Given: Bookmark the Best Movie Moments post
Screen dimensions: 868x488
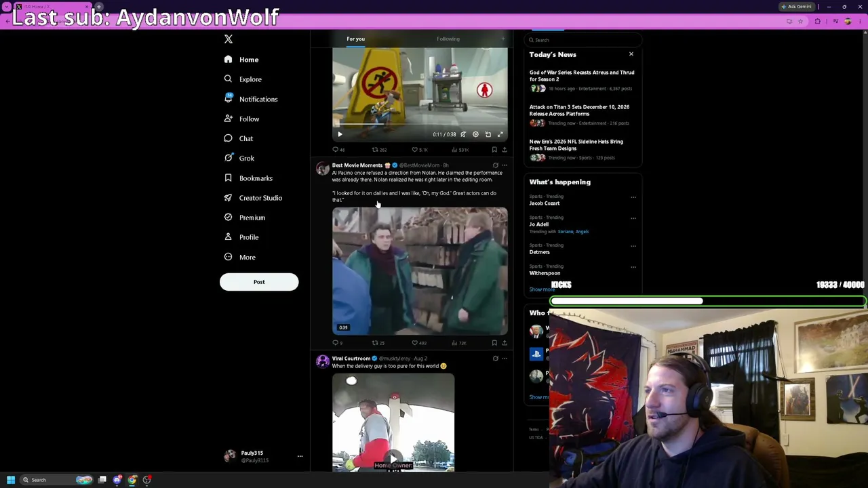Looking at the screenshot, I should point(494,343).
